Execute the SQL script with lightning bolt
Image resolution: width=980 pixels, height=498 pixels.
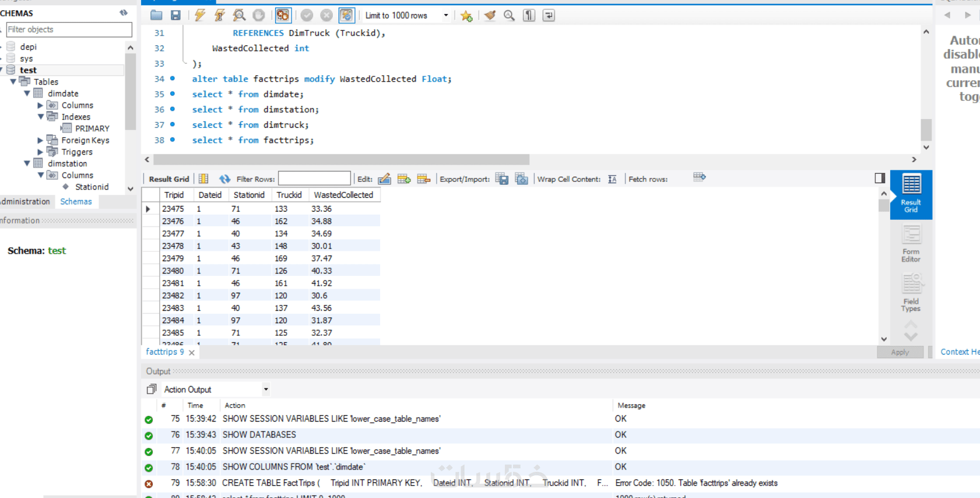200,16
